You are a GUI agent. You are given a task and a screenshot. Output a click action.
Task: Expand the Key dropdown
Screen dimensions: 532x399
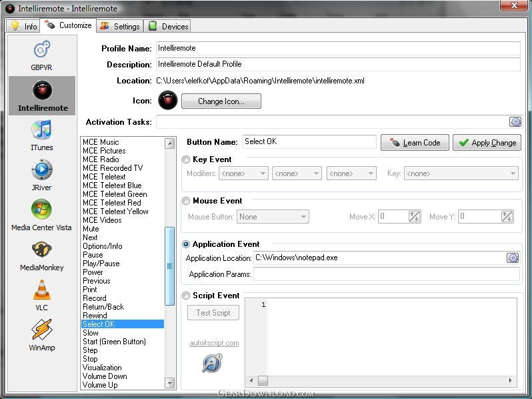[461, 173]
